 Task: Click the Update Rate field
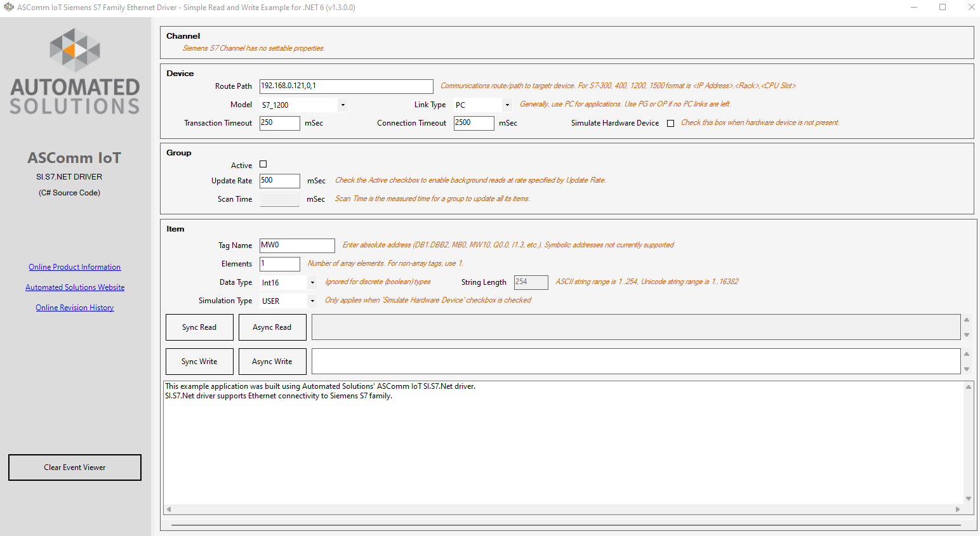280,181
